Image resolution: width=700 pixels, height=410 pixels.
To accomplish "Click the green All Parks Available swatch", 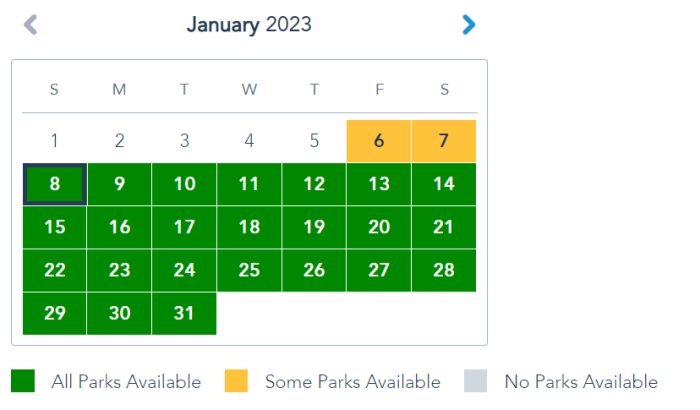I will [x=23, y=381].
